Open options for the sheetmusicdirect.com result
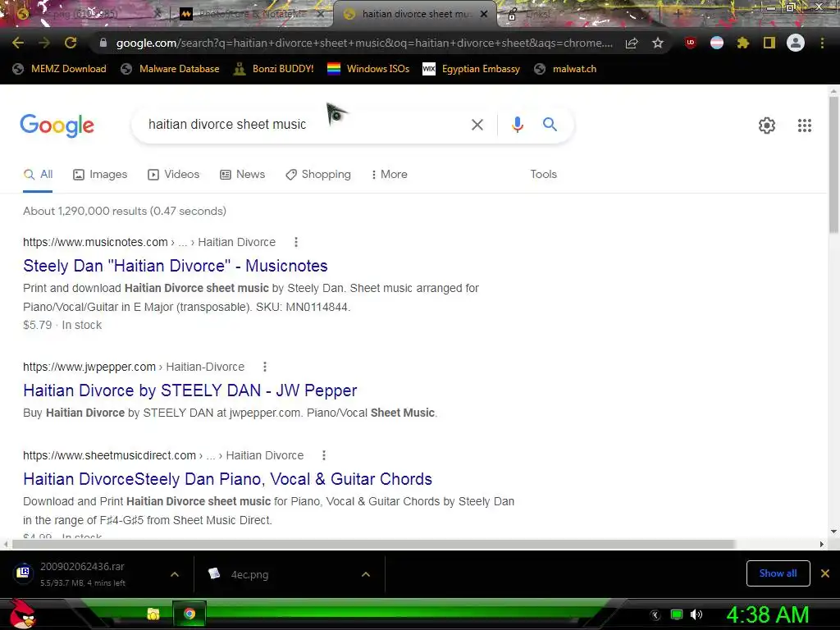 [323, 455]
